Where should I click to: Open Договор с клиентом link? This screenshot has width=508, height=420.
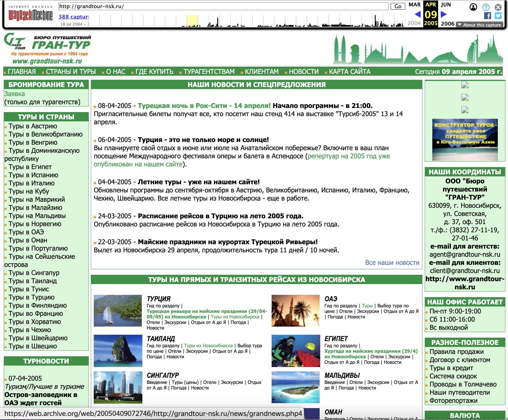click(x=460, y=360)
